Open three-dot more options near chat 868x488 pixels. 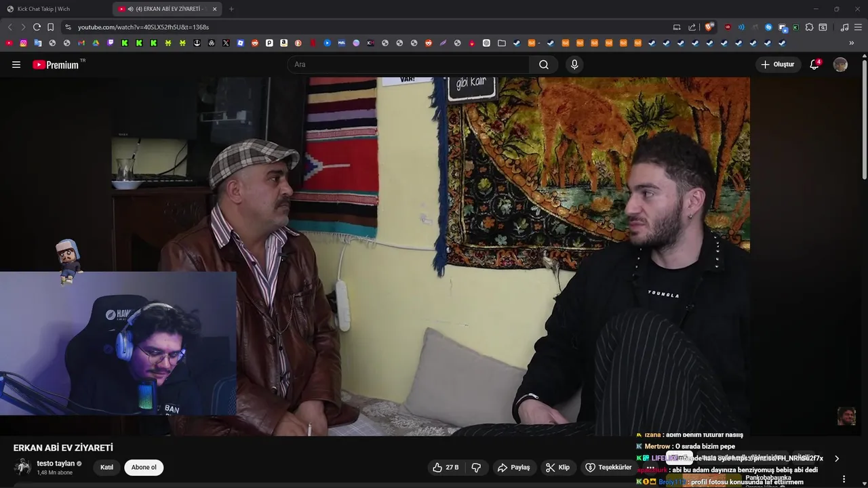click(x=844, y=479)
